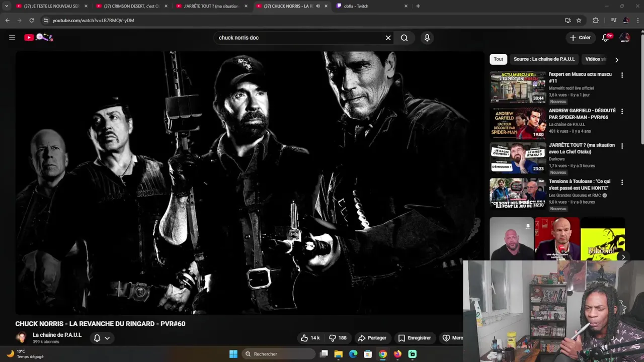Screen dimensions: 644x362
Task: Switch to dofla - Twitch tab
Action: click(371, 6)
